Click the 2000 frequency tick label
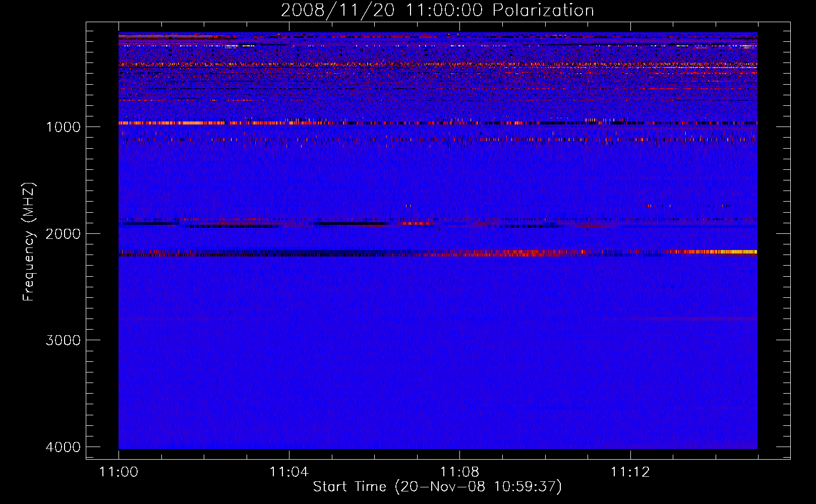 (63, 233)
